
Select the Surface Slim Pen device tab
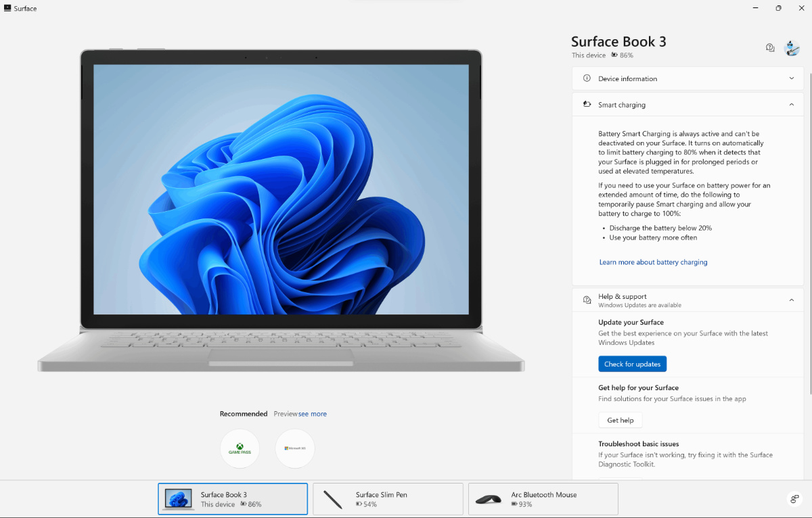(x=388, y=499)
